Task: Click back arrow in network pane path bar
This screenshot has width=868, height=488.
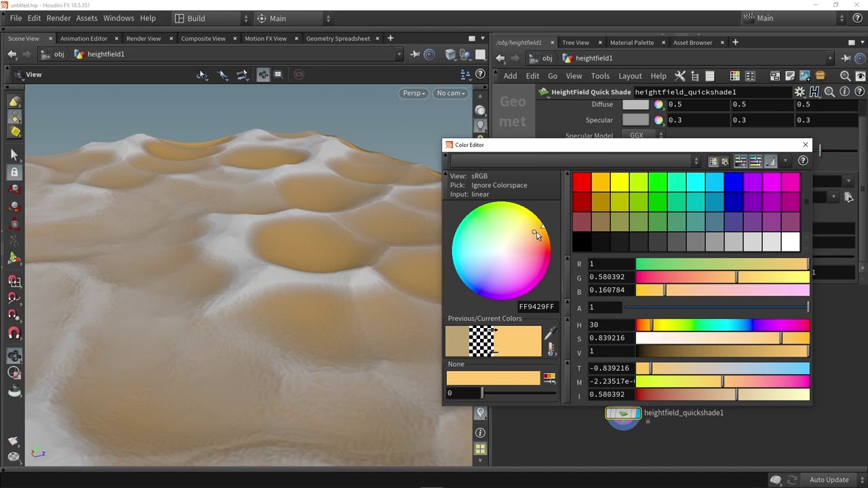Action: (x=500, y=58)
